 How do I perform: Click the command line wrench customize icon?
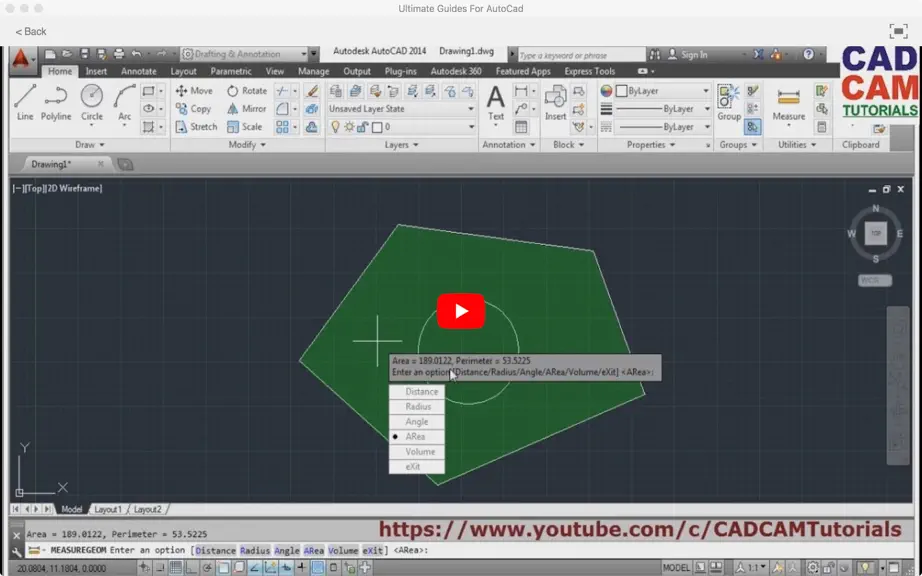[x=16, y=551]
